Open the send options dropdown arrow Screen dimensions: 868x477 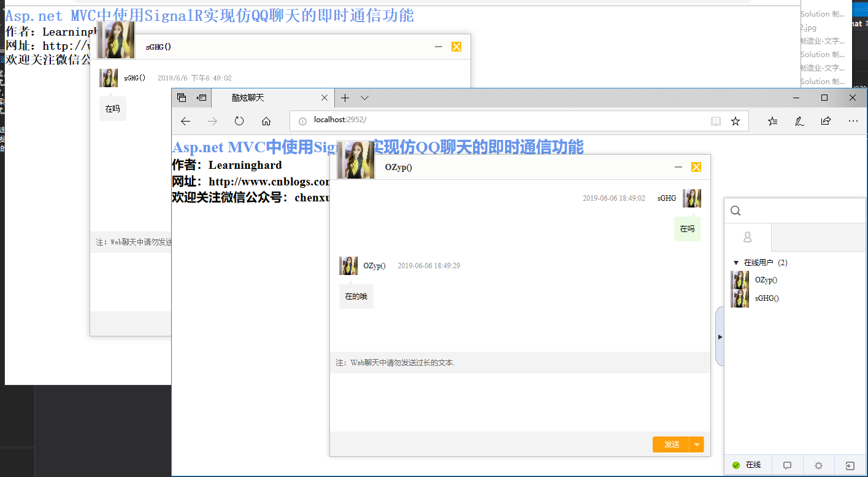(x=697, y=444)
